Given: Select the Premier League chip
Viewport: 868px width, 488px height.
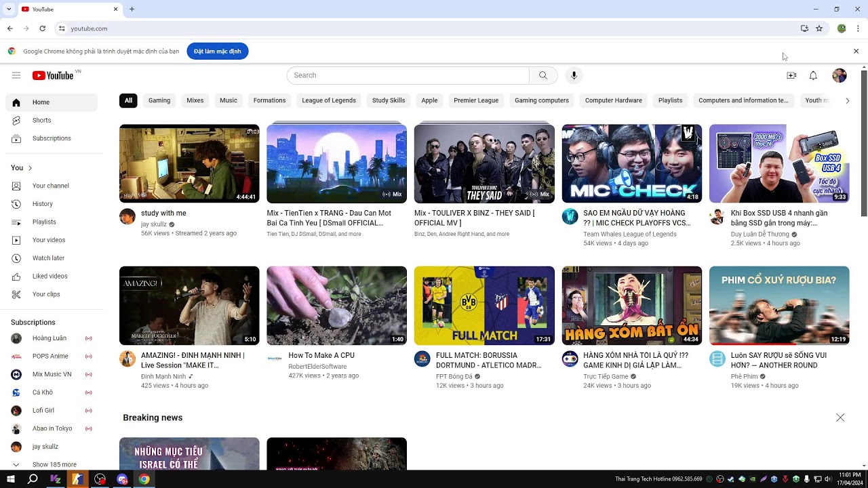Looking at the screenshot, I should [476, 100].
